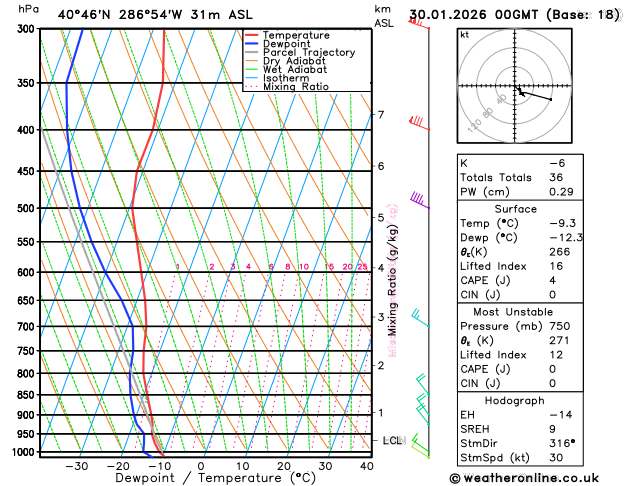This screenshot has width=629, height=486.
Task: Click the 350 pressure axis label
Action: click(28, 83)
